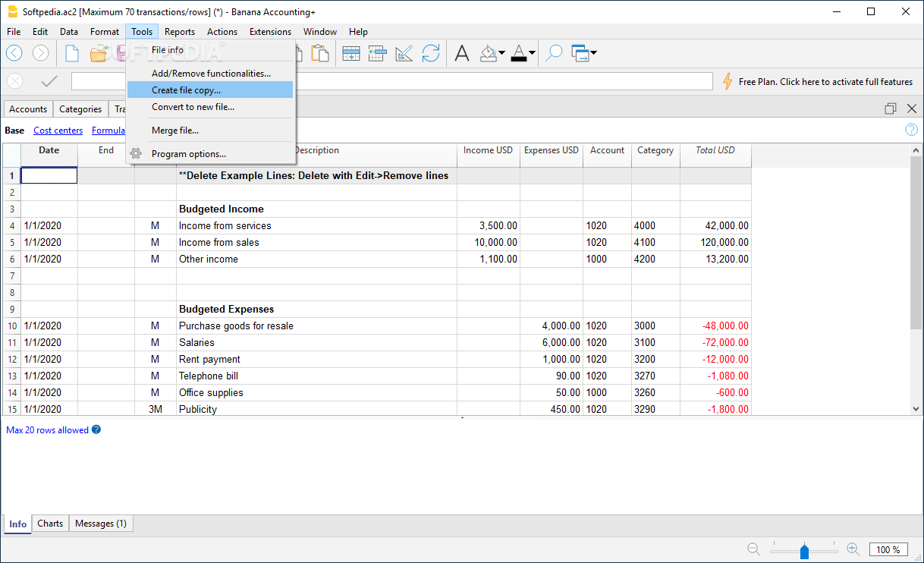Create a new file from the toolbar
Image resolution: width=924 pixels, height=563 pixels.
72,53
